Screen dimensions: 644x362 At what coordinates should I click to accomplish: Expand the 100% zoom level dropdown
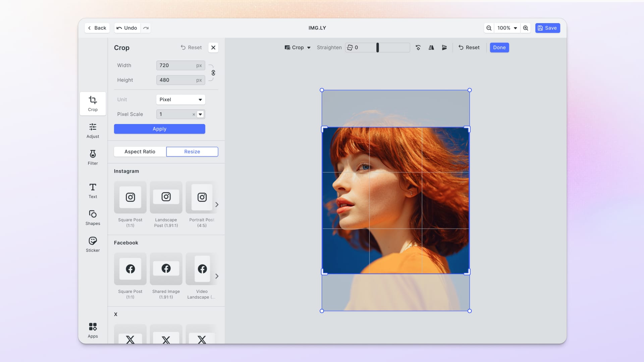[507, 28]
